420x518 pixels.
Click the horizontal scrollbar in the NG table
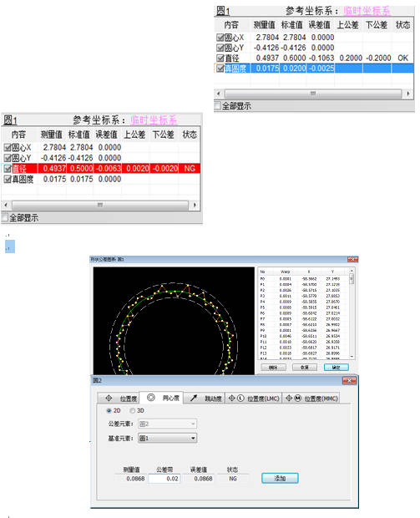[100, 206]
